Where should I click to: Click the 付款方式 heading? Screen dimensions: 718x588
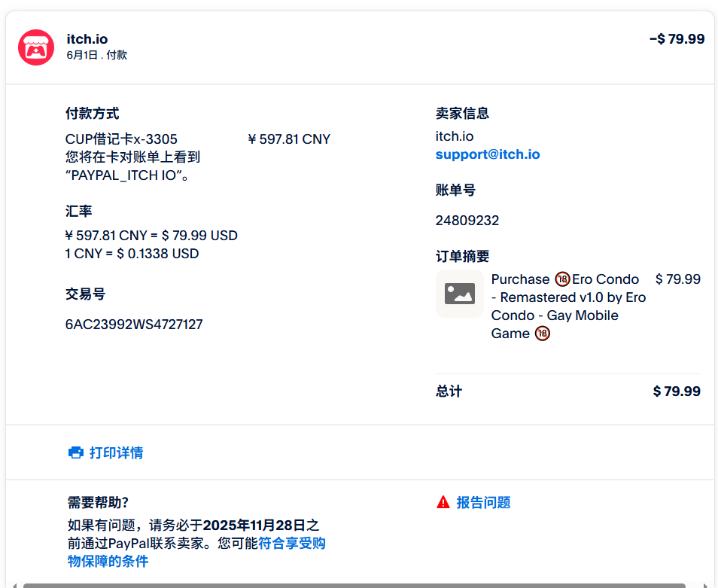point(92,113)
